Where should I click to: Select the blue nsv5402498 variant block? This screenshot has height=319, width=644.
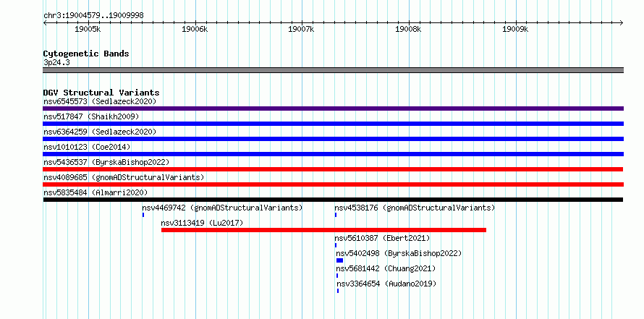(x=339, y=260)
